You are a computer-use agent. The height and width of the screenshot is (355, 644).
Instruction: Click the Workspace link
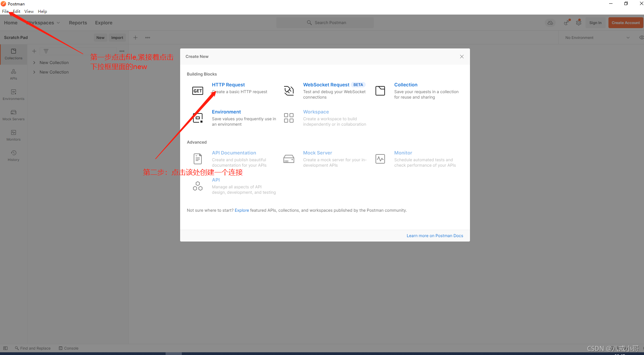[316, 112]
